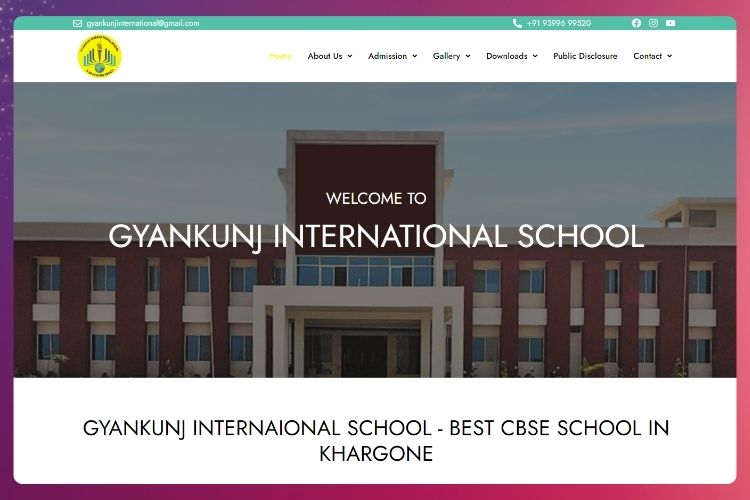Open the Downloads menu
This screenshot has height=500, width=750.
(x=507, y=56)
